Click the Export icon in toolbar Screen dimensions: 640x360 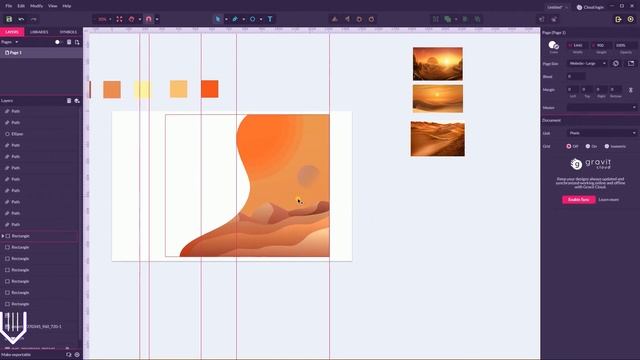coord(618,19)
